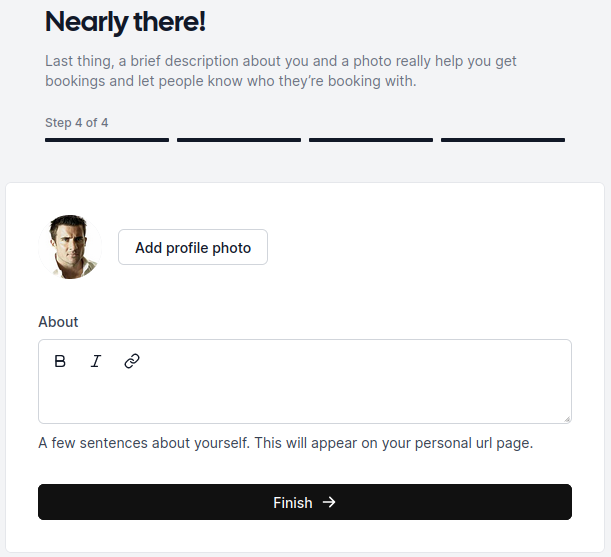This screenshot has height=557, width=611.
Task: Click the 'About' field label
Action: [x=58, y=322]
